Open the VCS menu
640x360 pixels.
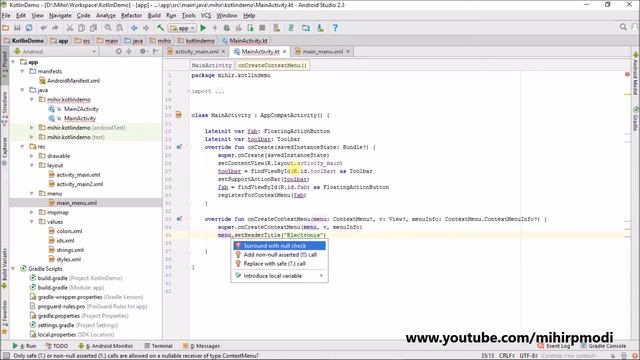pos(206,16)
